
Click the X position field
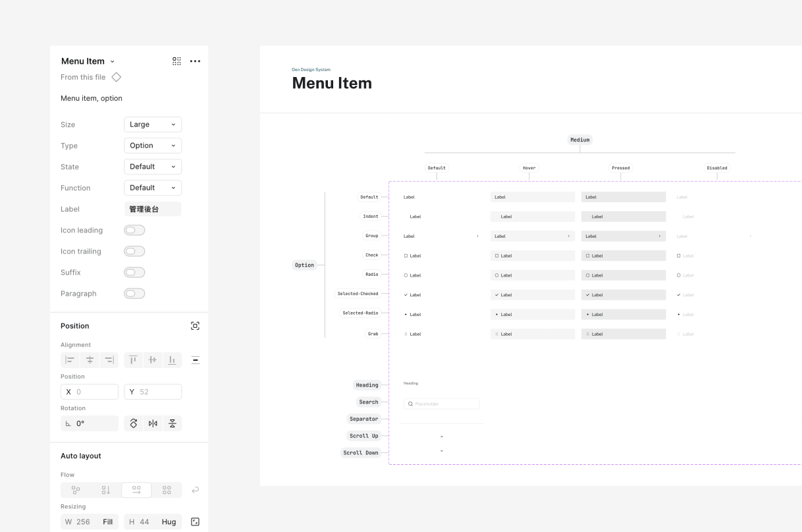(90, 392)
